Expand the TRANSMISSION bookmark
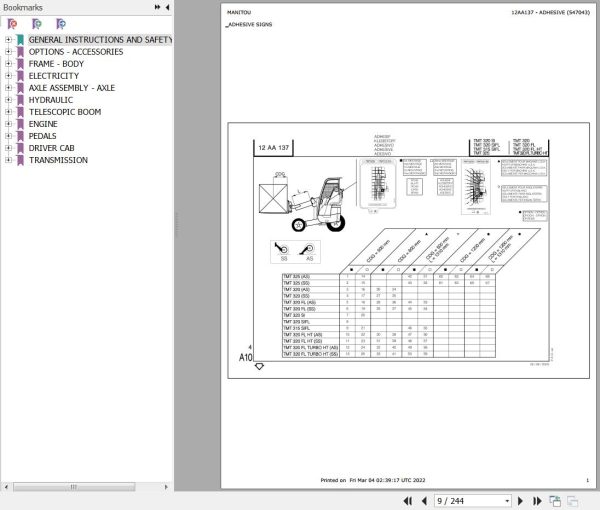The height and width of the screenshot is (510, 600). click(8, 160)
